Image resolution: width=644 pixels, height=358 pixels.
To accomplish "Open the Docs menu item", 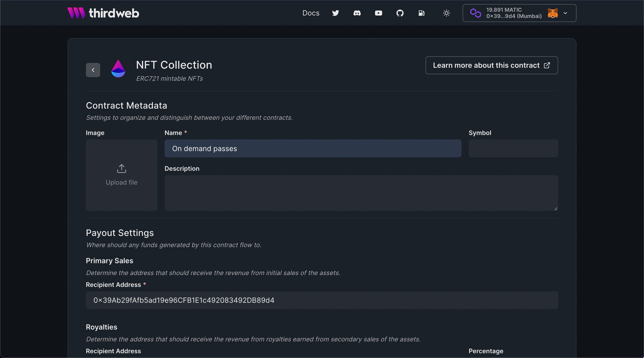I will click(310, 13).
